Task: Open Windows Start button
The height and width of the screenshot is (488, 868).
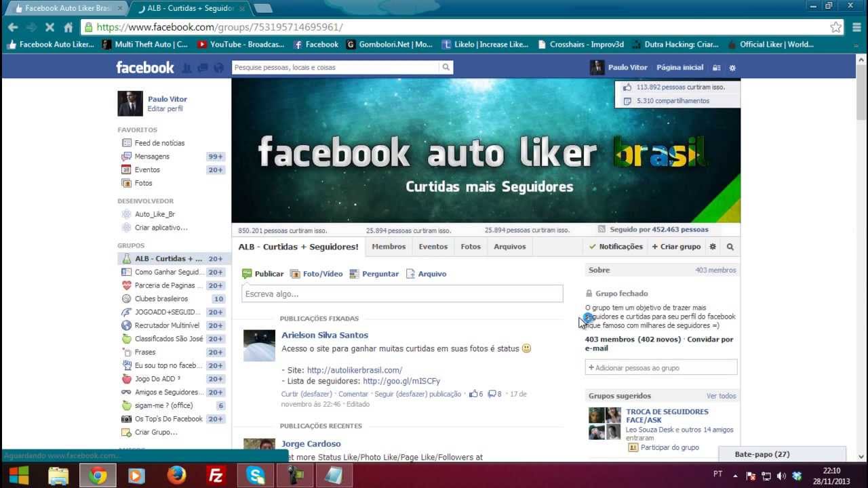Action: point(19,476)
